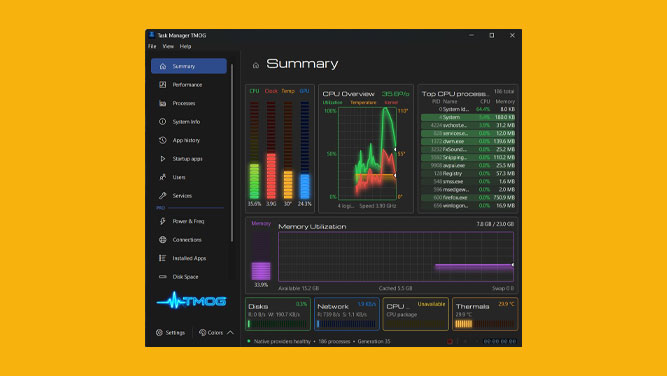667x376 pixels.
Task: Open Services via its wrench icon
Action: pos(162,196)
